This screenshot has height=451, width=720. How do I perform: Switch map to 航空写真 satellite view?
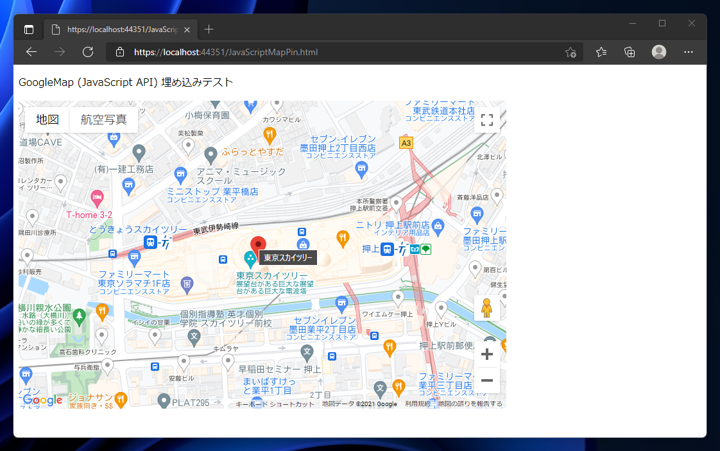click(104, 119)
